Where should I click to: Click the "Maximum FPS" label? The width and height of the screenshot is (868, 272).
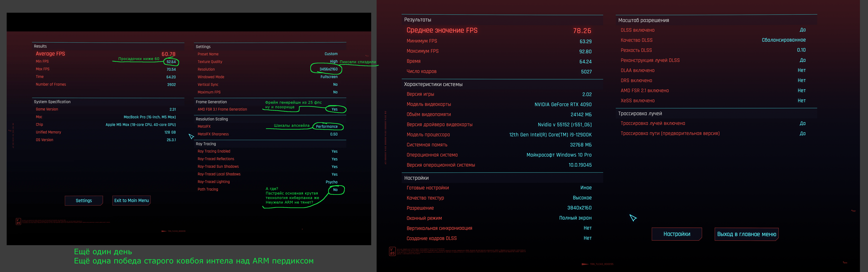click(209, 92)
